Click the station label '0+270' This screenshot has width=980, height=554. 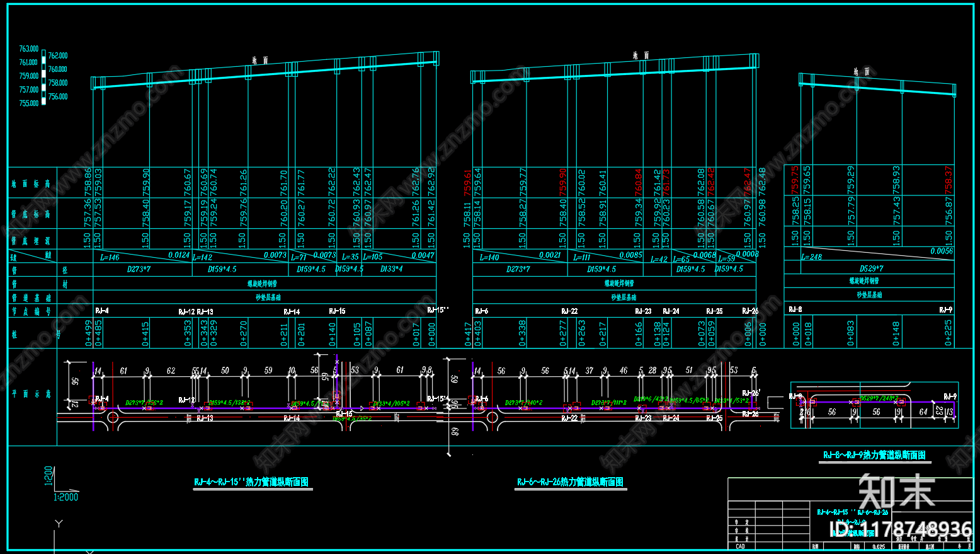[244, 333]
